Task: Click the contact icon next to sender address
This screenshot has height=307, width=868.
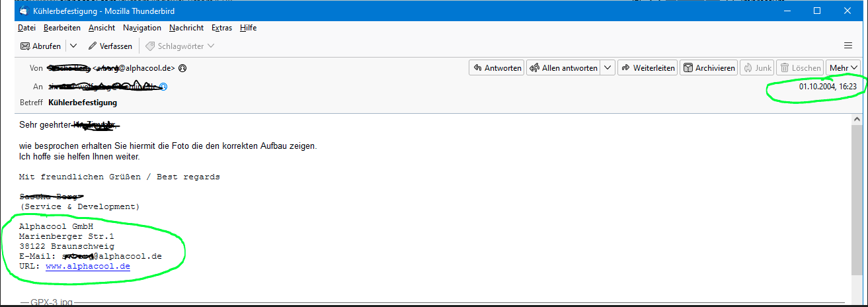Action: coord(182,68)
